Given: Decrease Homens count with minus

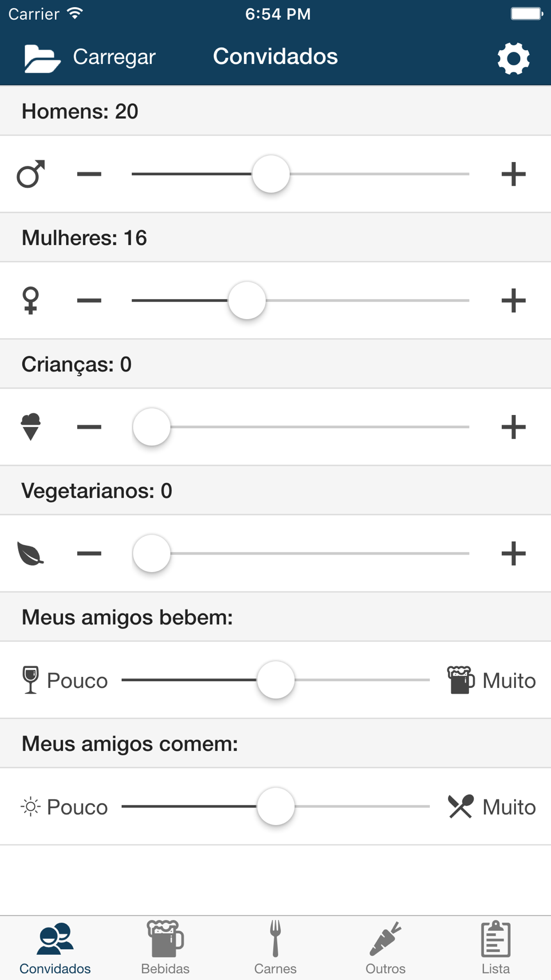Looking at the screenshot, I should tap(89, 174).
